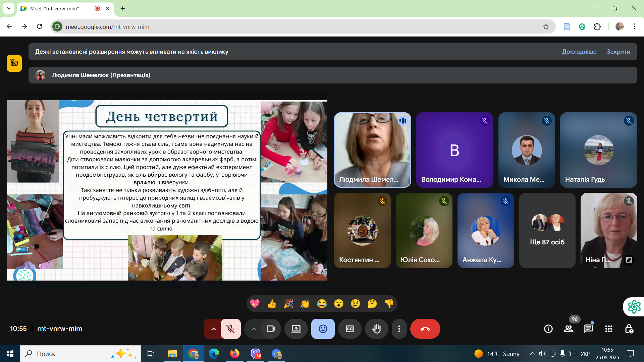Unmute the microphone button
This screenshot has height=362, width=644.
click(231, 329)
